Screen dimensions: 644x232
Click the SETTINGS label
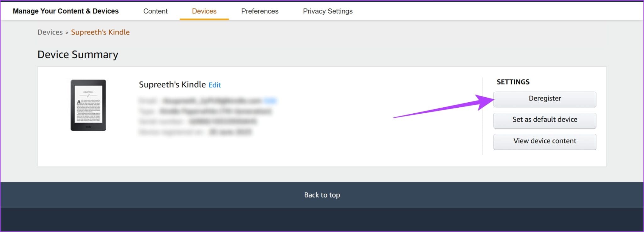[513, 82]
